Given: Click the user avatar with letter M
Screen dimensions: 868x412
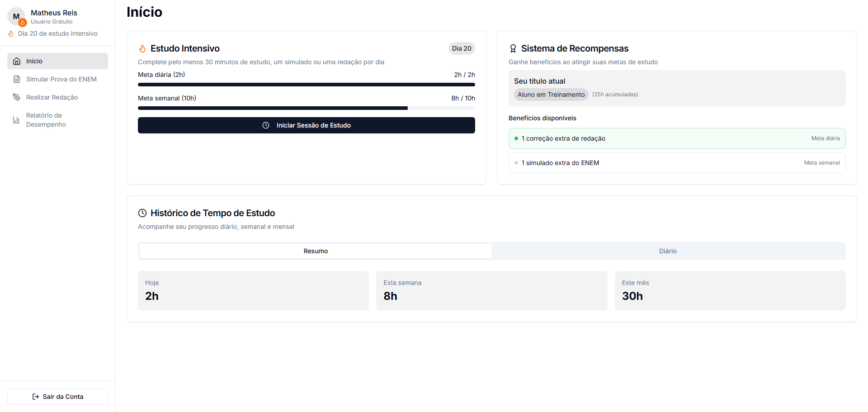Looking at the screenshot, I should 16,16.
